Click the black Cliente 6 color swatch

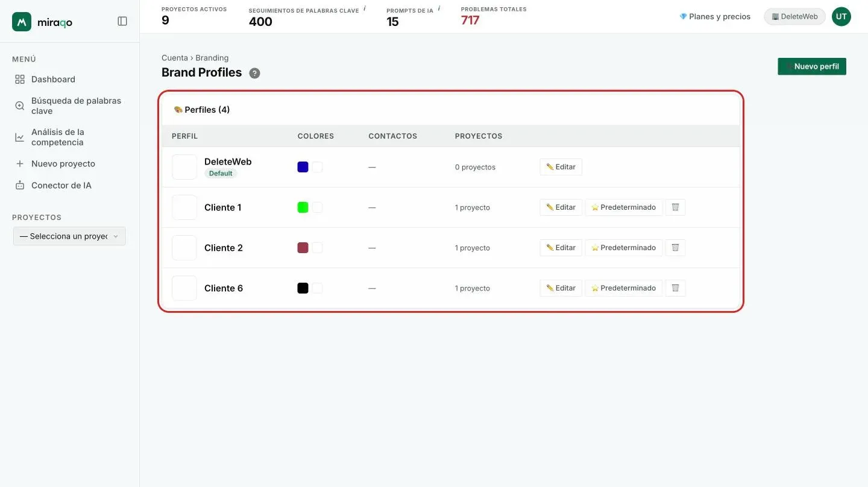[303, 288]
